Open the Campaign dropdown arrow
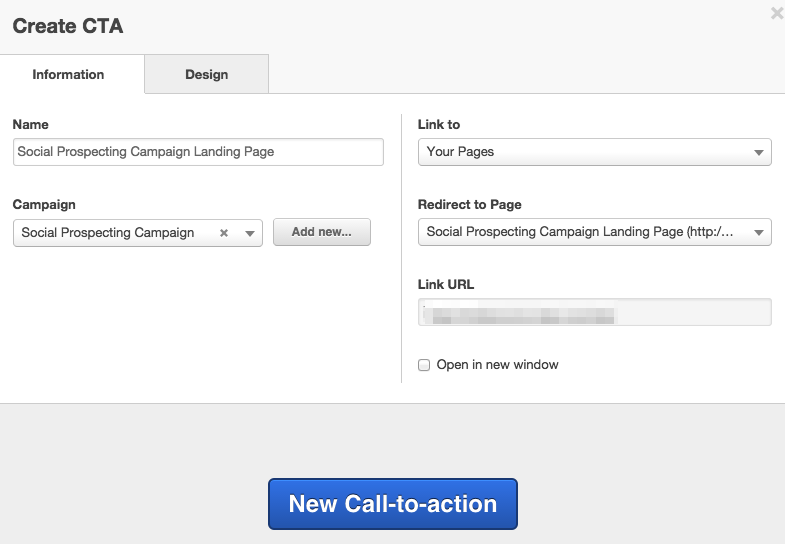 coord(249,233)
